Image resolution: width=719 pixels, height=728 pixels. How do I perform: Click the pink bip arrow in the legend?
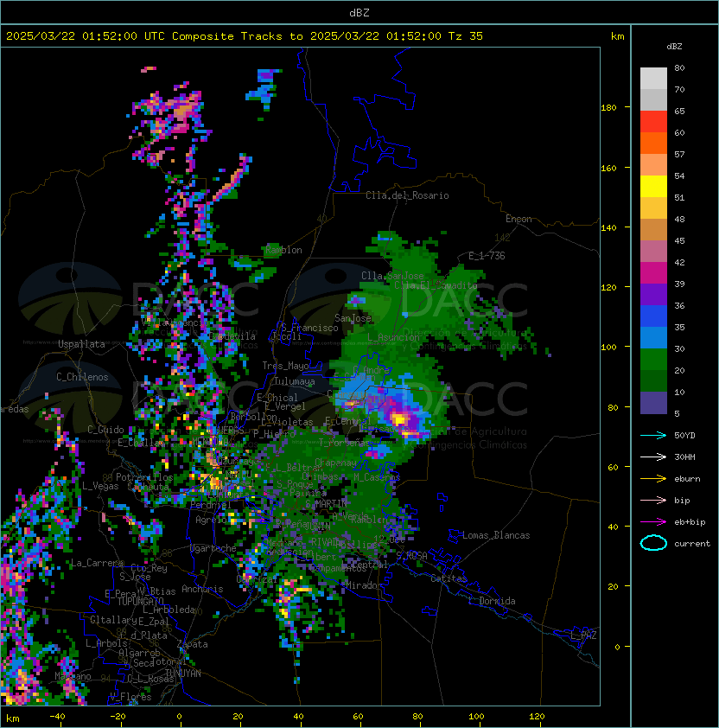point(653,500)
